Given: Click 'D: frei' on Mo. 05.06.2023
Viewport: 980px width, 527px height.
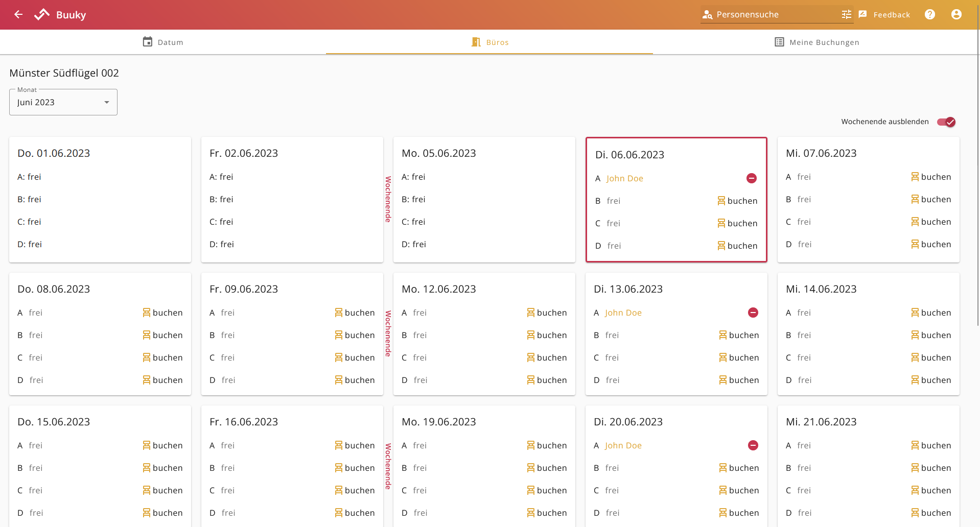Looking at the screenshot, I should pyautogui.click(x=414, y=244).
